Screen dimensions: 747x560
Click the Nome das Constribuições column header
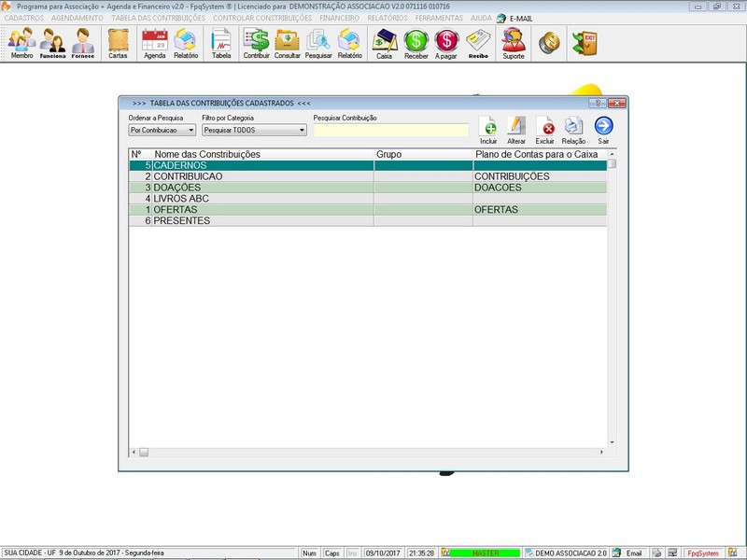[x=263, y=154]
